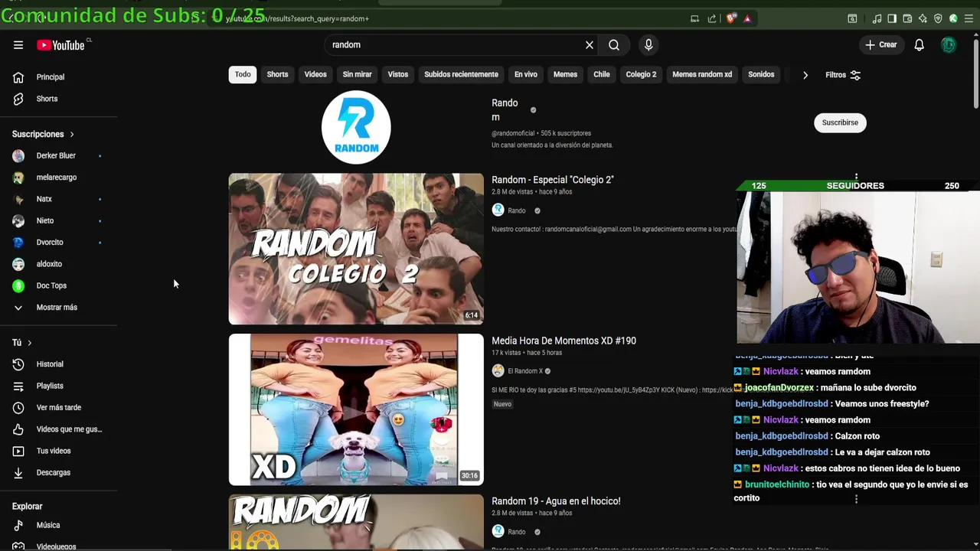980x551 pixels.
Task: Open the notifications bell
Action: point(920,45)
